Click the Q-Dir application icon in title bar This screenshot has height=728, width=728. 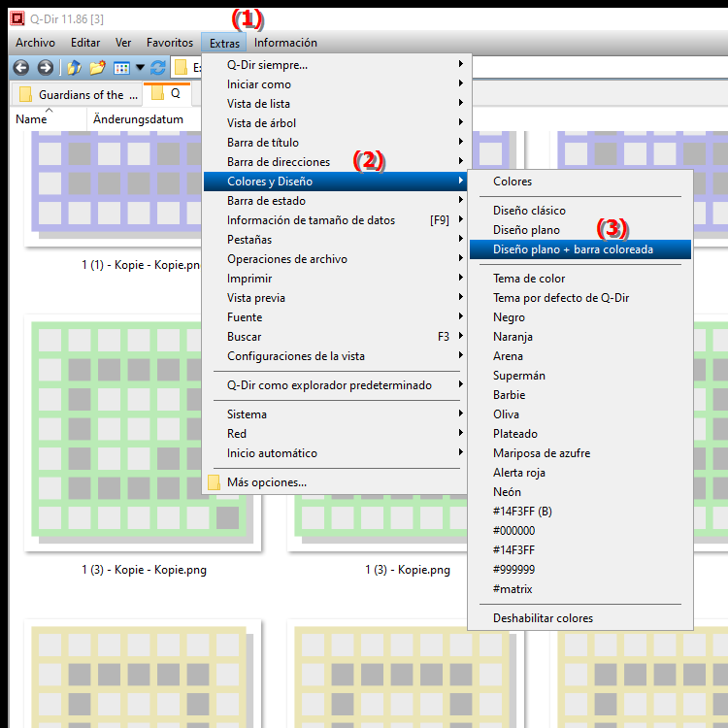coord(17,18)
